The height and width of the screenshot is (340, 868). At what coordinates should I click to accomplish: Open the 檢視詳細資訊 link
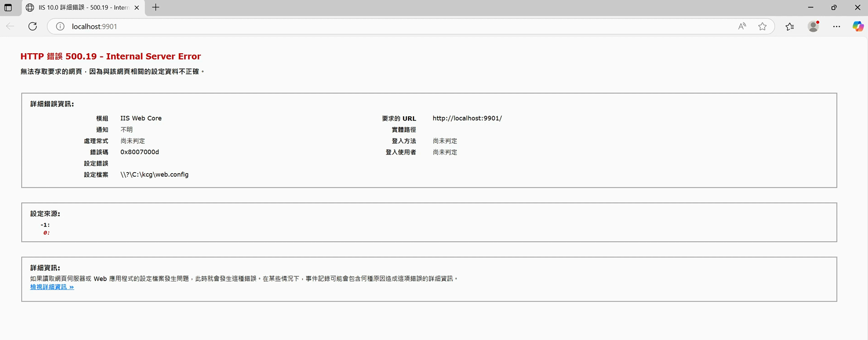tap(52, 287)
